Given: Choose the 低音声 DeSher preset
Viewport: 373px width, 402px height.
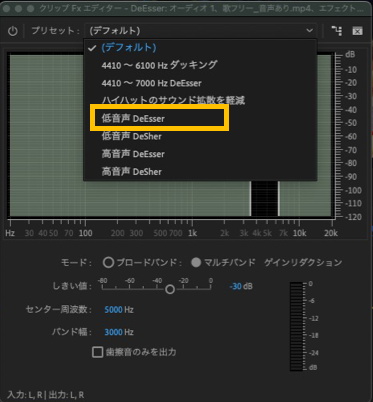Looking at the screenshot, I should point(132,136).
